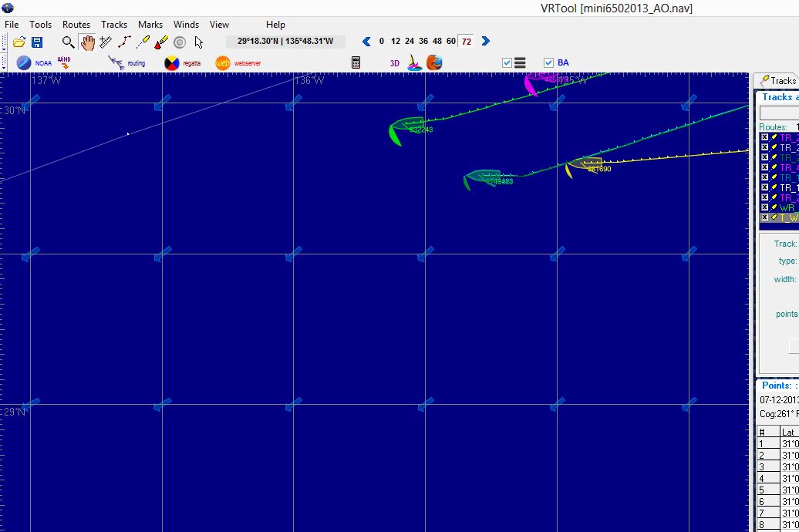
Task: Click the Lat column header in Points table
Action: point(789,432)
